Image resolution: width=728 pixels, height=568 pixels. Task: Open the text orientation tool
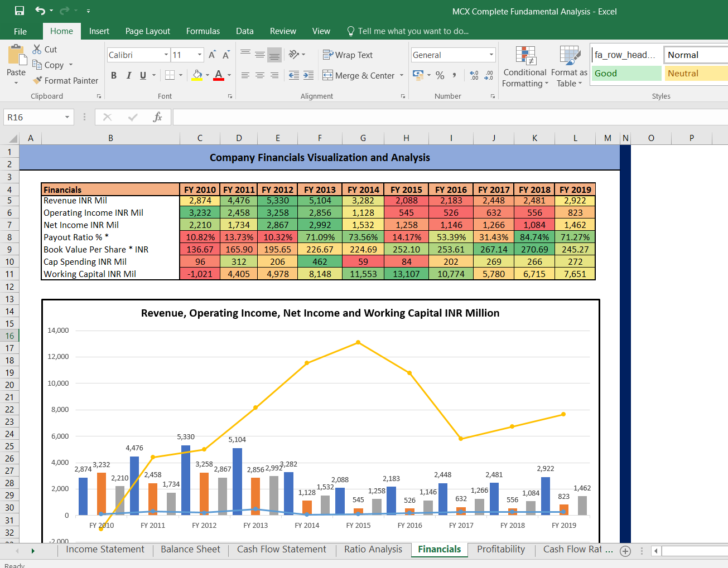297,55
